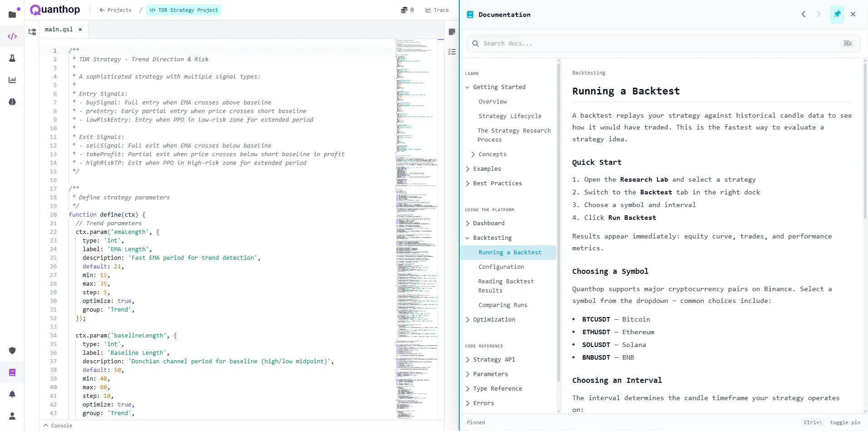
Task: Click the Pinned status label
Action: click(x=476, y=422)
